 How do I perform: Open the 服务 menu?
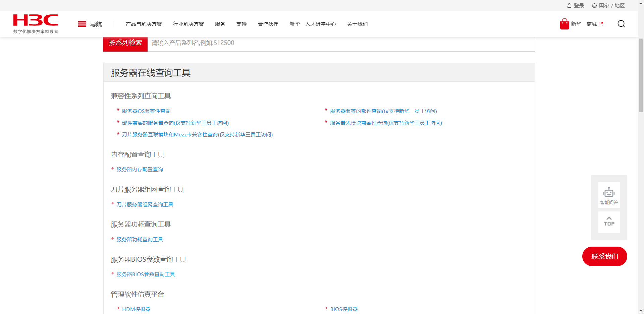pyautogui.click(x=220, y=24)
